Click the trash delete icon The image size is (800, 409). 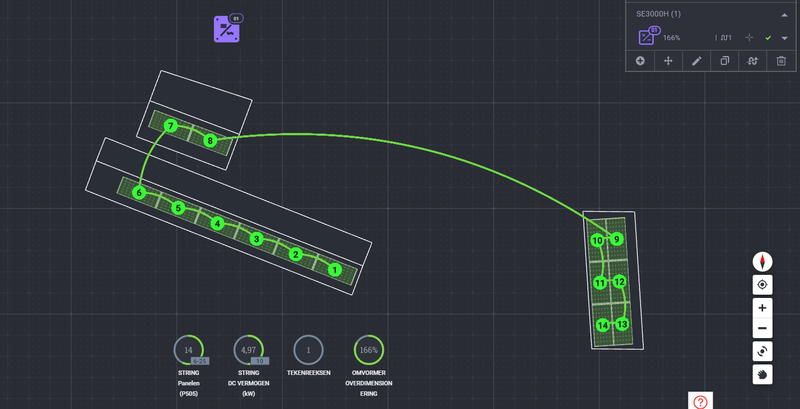781,61
